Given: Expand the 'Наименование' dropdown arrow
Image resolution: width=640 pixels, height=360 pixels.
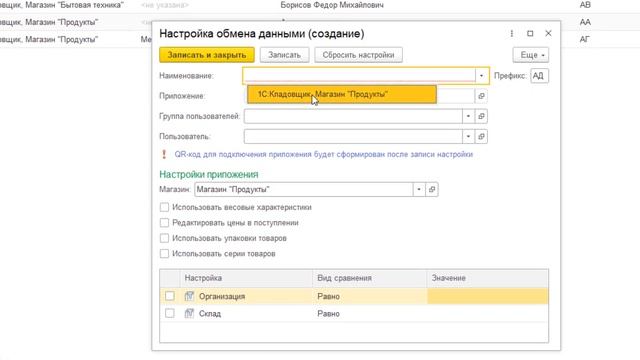Looking at the screenshot, I should click(482, 76).
